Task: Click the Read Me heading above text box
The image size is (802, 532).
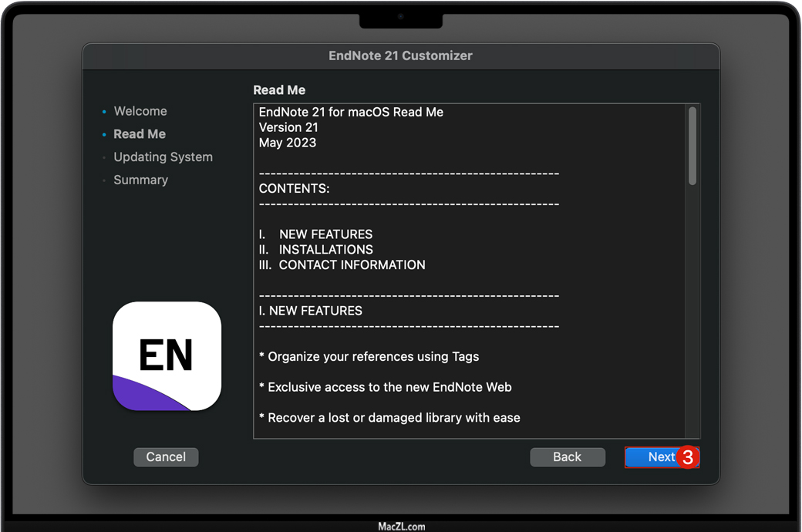Action: pos(279,90)
